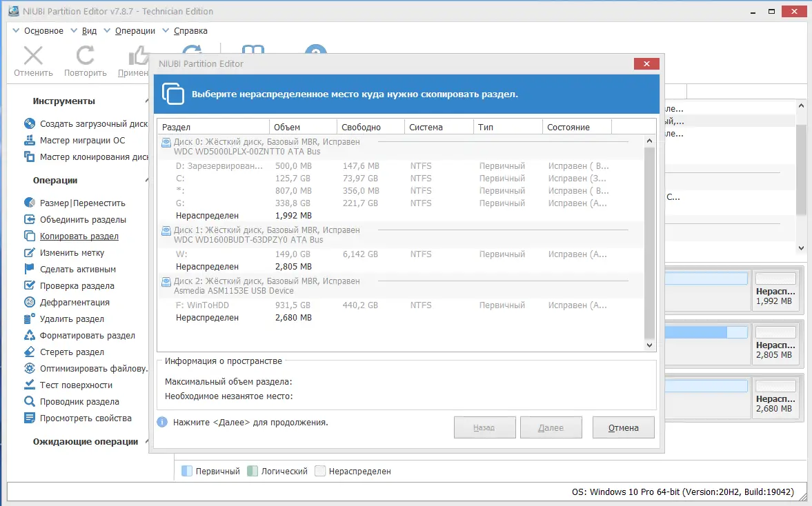Click the Свободно column header
Viewport: 812px width, 506px height.
pos(370,127)
